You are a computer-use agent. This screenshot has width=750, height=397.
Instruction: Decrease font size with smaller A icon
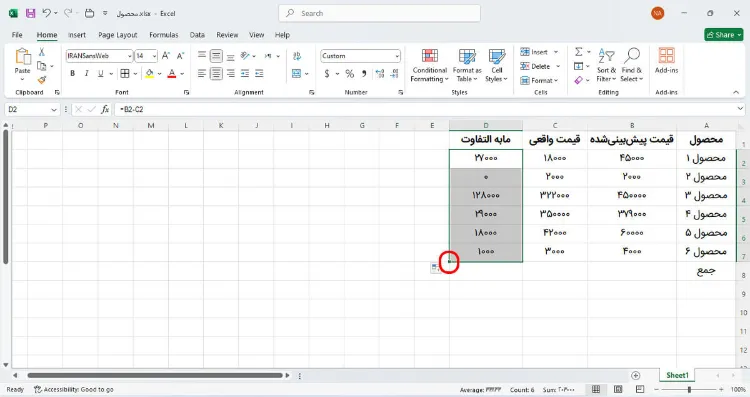(x=180, y=56)
